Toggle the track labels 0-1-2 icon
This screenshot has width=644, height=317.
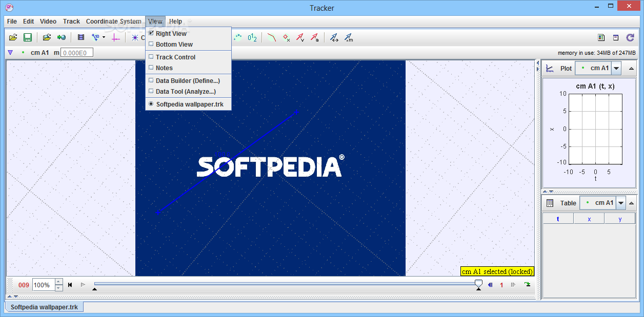coord(252,37)
